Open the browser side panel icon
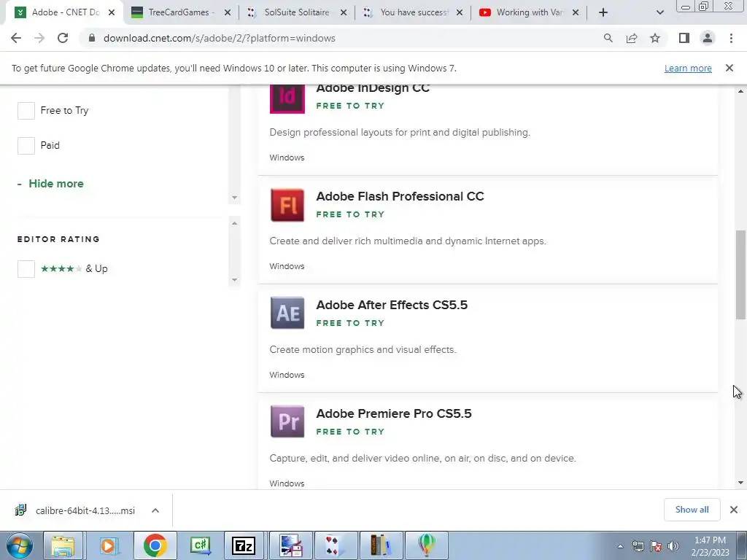 pos(684,38)
